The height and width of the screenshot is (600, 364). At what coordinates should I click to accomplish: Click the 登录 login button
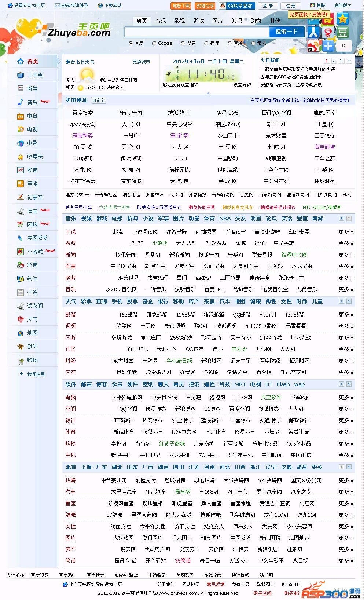click(268, 6)
